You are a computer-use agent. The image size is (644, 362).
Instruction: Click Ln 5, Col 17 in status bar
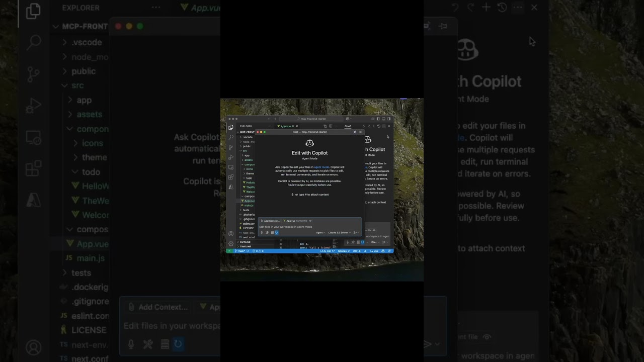(328, 251)
